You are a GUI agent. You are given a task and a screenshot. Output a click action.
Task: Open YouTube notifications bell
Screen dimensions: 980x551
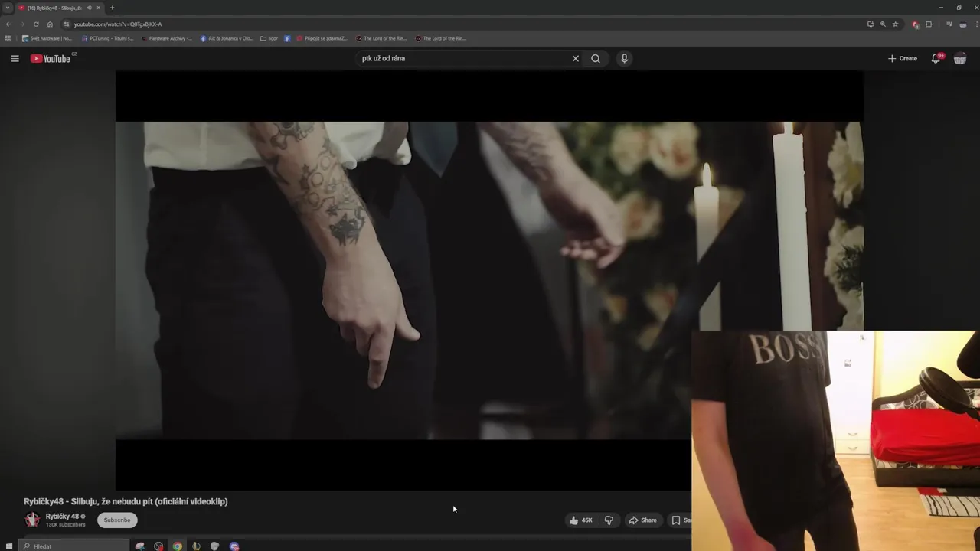(936, 58)
